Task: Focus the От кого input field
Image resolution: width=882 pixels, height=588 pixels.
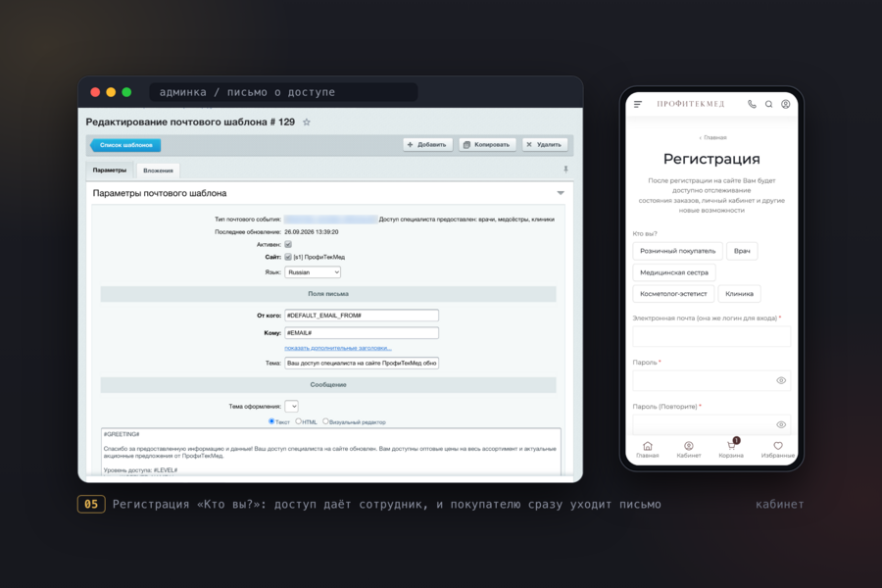Action: click(361, 316)
